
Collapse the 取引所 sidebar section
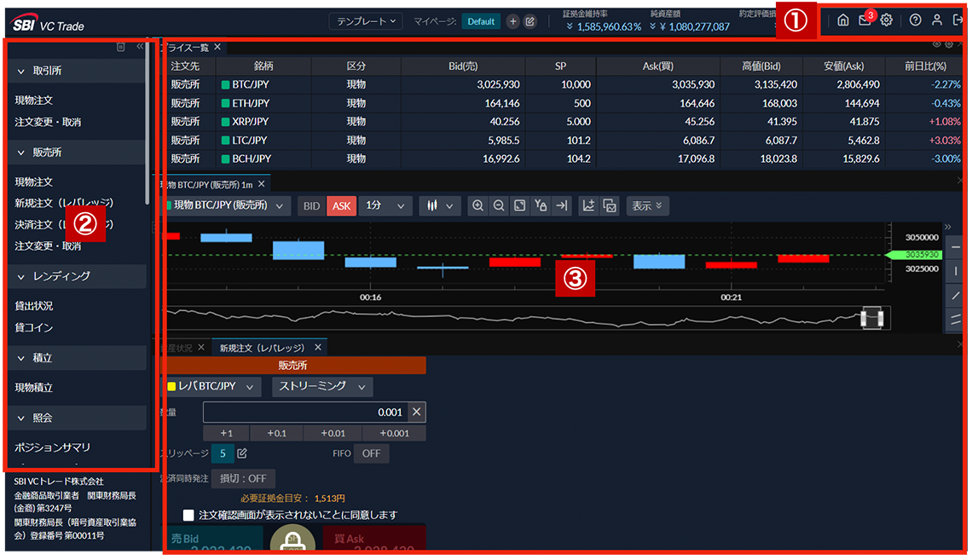(x=77, y=71)
